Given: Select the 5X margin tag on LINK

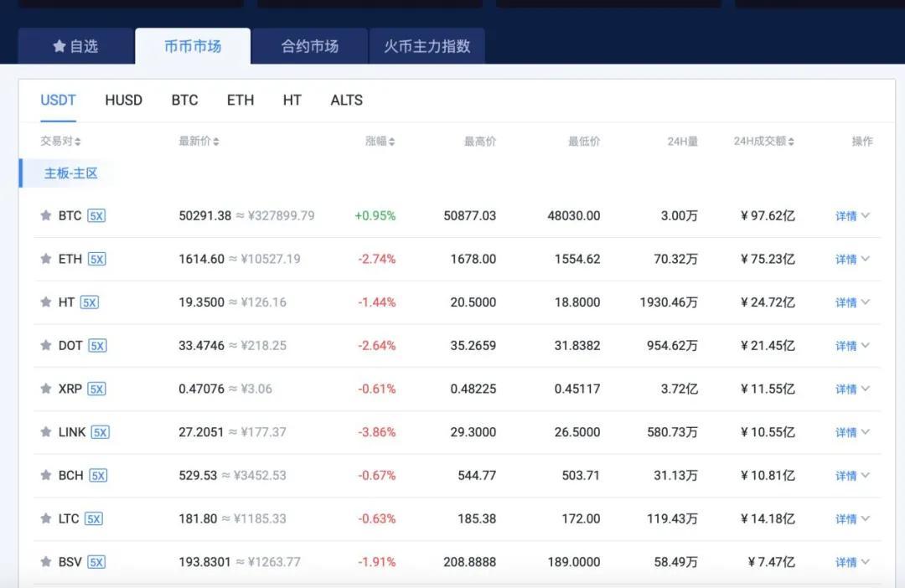Looking at the screenshot, I should click(100, 432).
